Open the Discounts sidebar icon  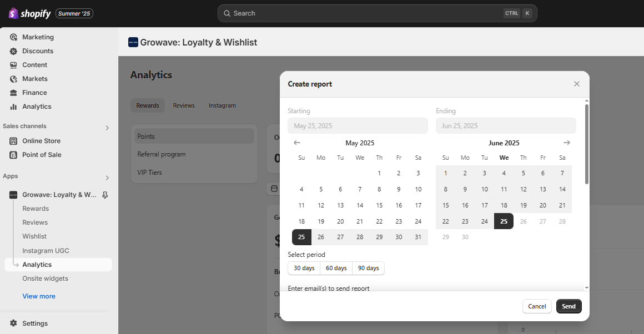pyautogui.click(x=13, y=51)
